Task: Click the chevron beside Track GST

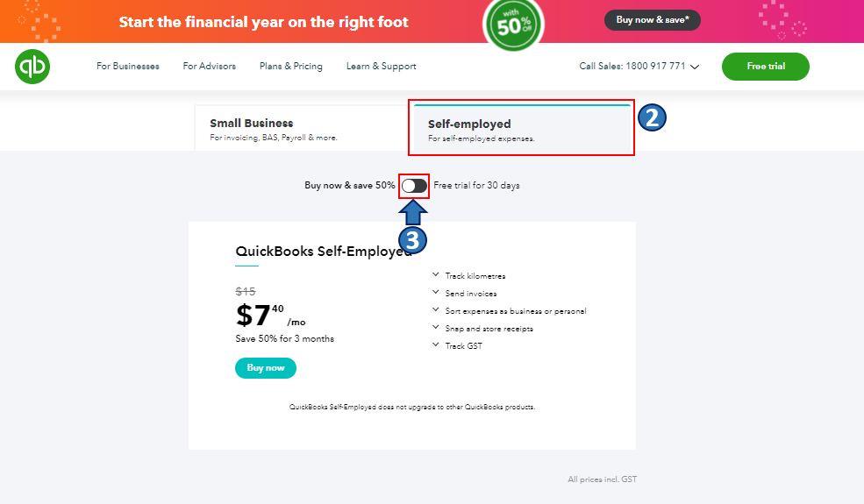Action: point(436,345)
